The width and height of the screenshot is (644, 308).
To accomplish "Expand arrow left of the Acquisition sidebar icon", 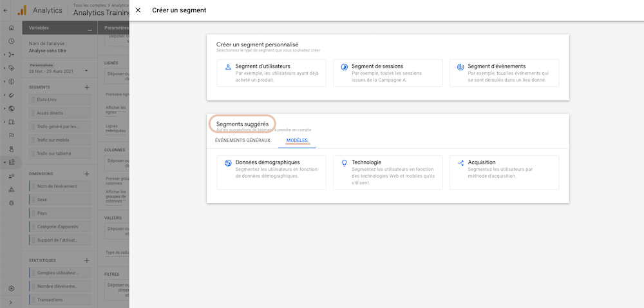I will tap(5, 55).
